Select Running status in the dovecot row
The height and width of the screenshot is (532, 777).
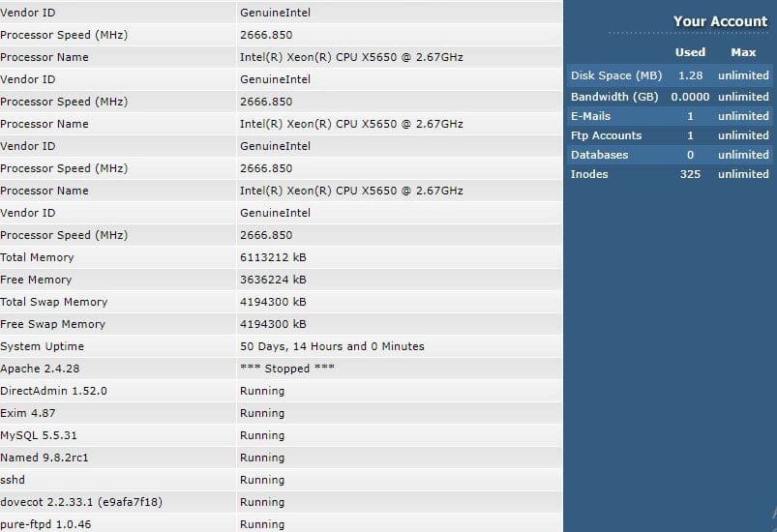pos(262,503)
